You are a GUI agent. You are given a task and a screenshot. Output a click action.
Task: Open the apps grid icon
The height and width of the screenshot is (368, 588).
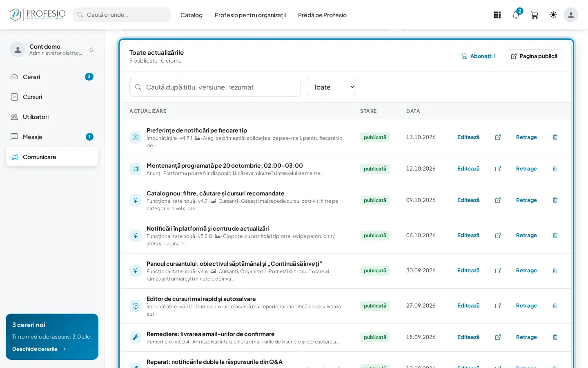coord(497,15)
